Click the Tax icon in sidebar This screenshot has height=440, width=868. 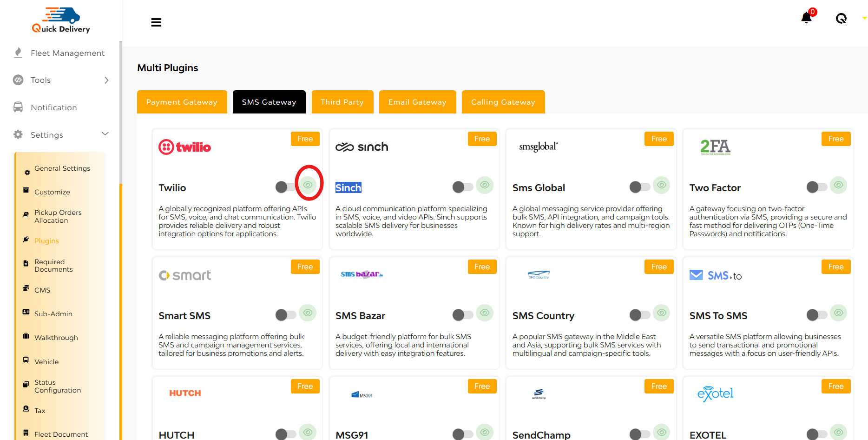pyautogui.click(x=26, y=408)
